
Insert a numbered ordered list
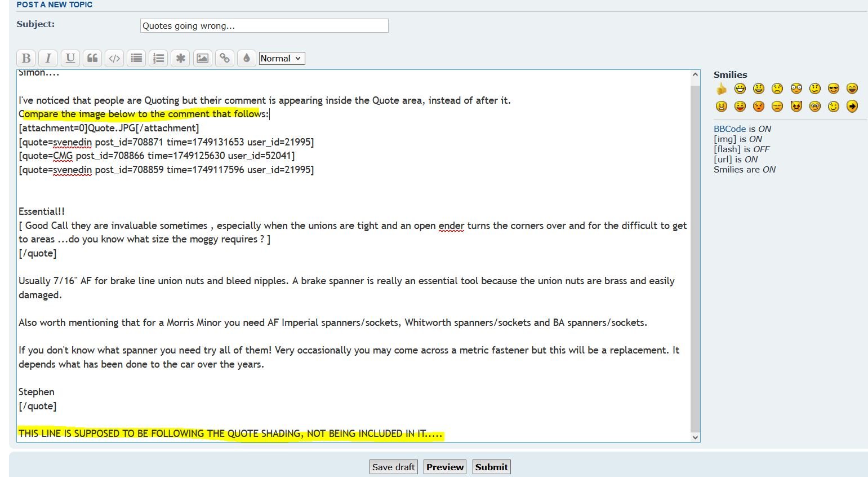click(x=158, y=58)
